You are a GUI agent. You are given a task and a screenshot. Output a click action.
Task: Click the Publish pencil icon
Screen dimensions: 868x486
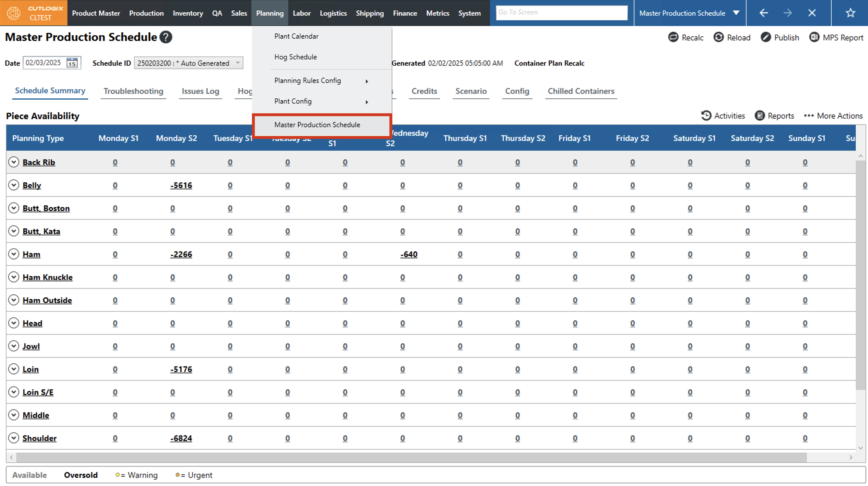click(765, 37)
